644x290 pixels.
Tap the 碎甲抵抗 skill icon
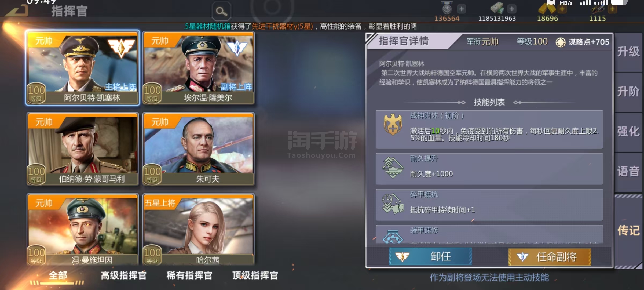point(393,204)
